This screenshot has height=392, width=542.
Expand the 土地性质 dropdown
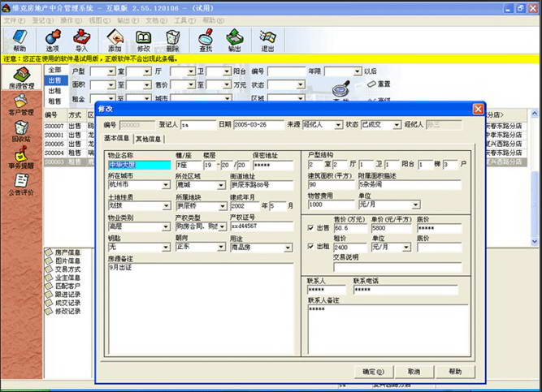[167, 206]
